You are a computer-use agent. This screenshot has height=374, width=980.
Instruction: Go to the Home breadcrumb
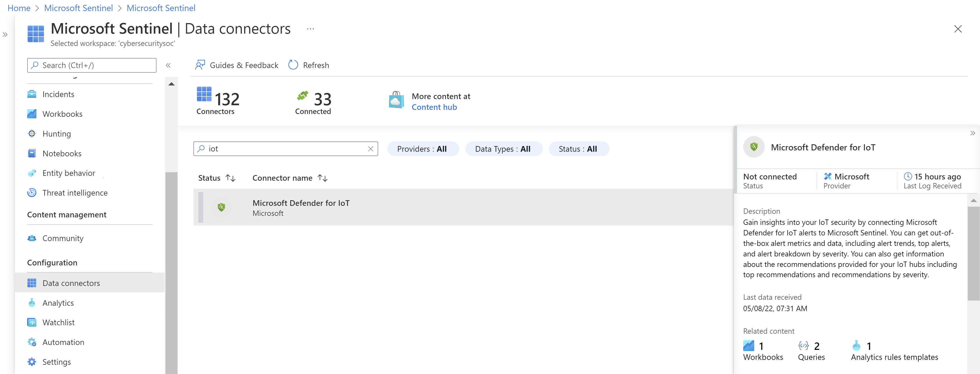coord(19,8)
